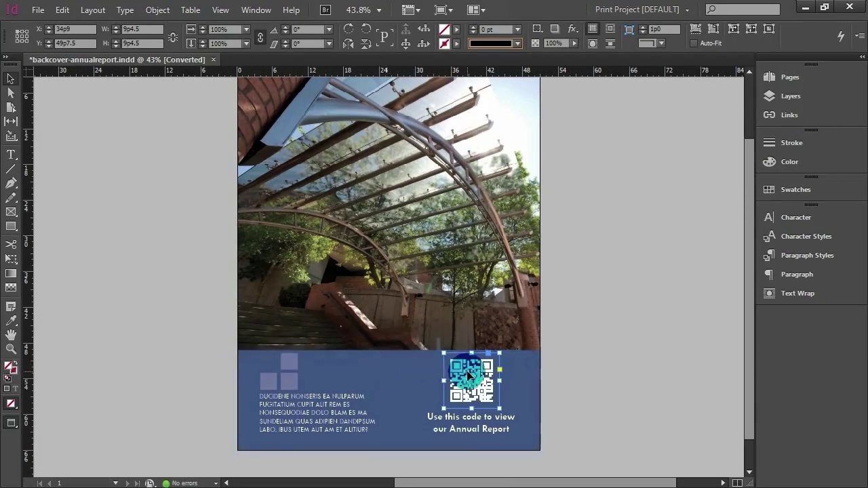Viewport: 868px width, 488px height.
Task: Open the File menu
Action: point(38,10)
